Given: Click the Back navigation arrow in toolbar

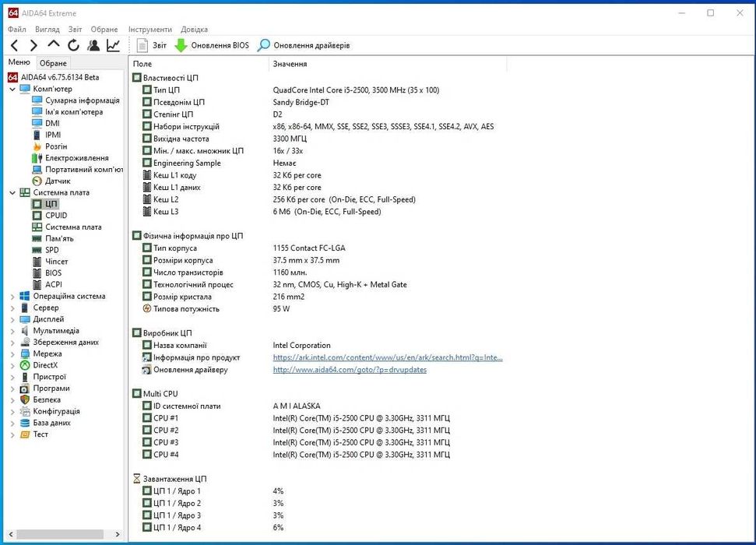Looking at the screenshot, I should click(x=14, y=45).
